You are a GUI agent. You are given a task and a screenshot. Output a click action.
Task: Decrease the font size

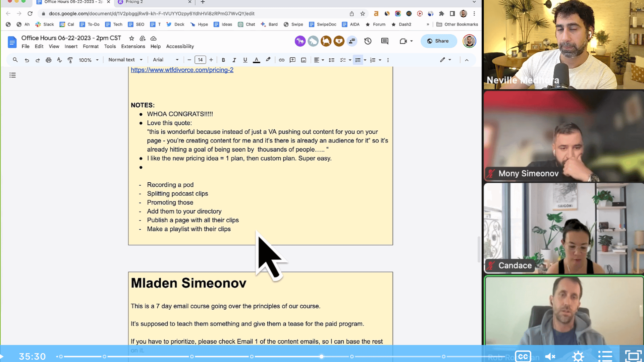coord(189,60)
